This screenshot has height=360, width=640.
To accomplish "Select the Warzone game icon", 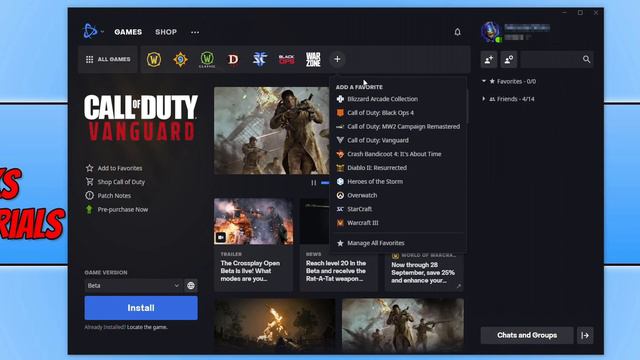I will (313, 60).
